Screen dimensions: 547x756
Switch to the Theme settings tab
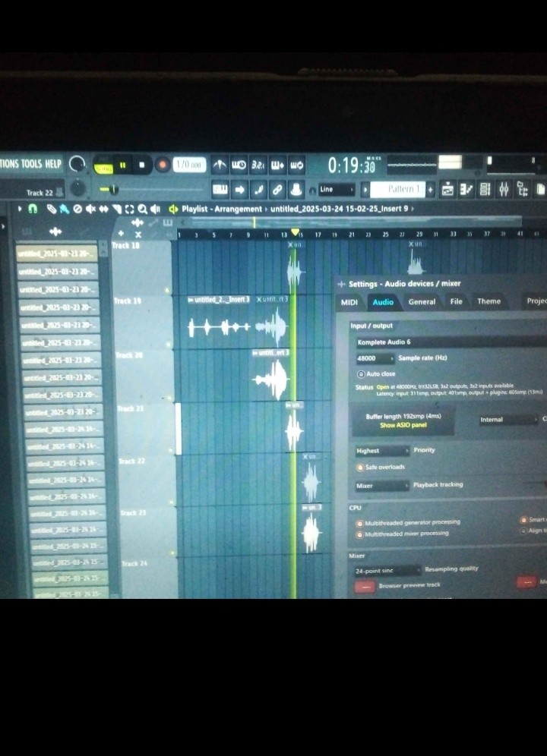click(489, 301)
